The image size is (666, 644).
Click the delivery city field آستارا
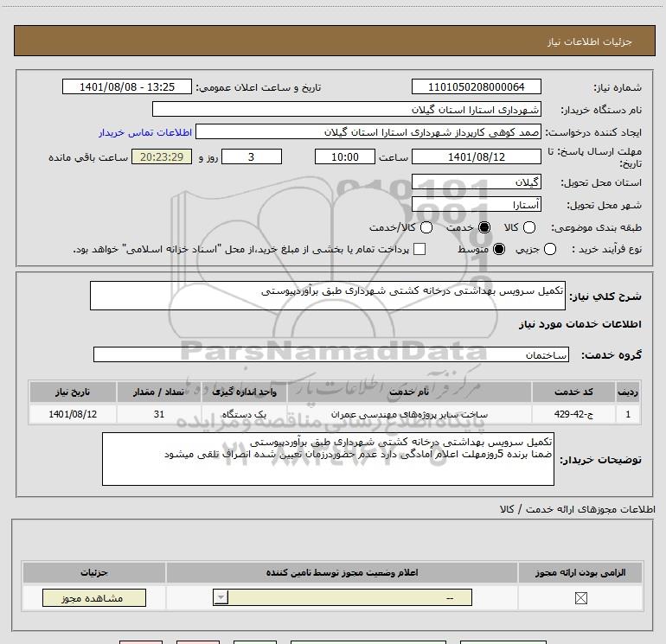pos(476,205)
